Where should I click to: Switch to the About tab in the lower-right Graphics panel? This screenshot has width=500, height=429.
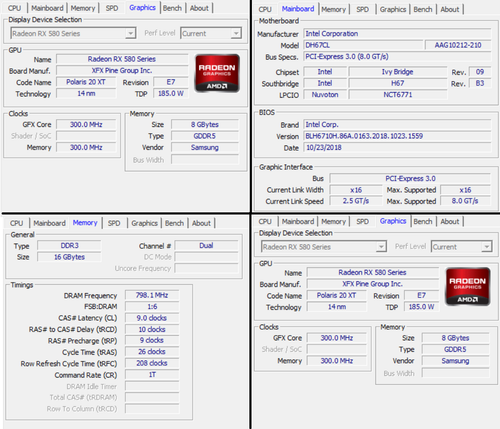pyautogui.click(x=450, y=221)
